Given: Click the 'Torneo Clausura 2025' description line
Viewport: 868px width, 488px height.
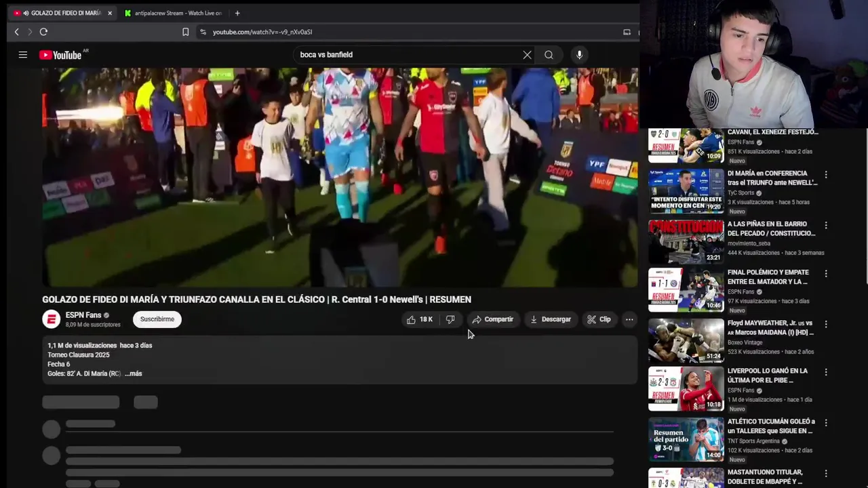Looking at the screenshot, I should [78, 355].
